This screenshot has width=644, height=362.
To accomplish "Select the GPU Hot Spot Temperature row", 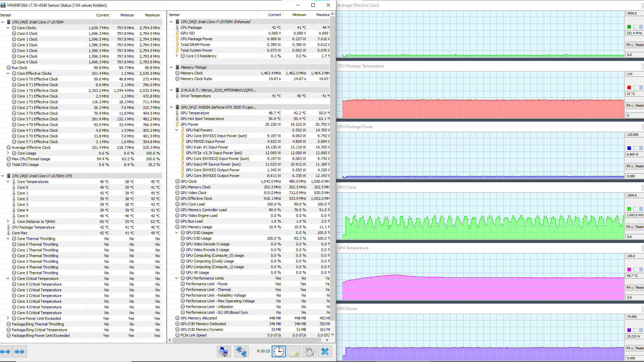I will [202, 119].
